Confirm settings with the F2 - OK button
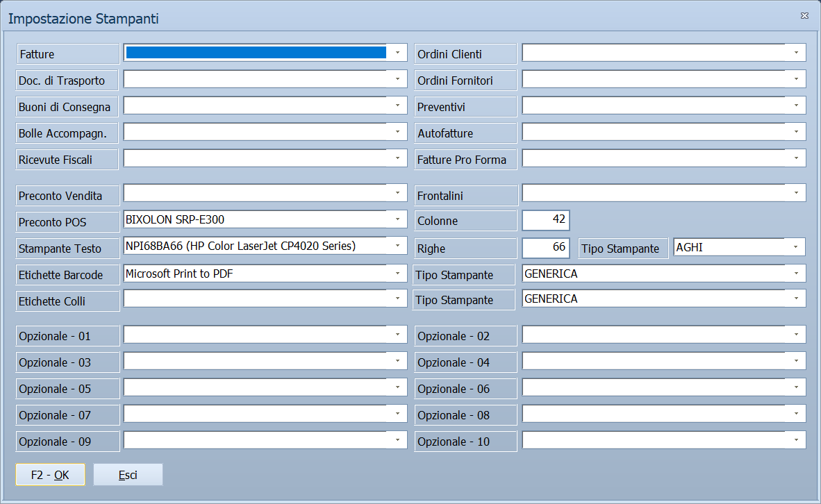 pos(50,475)
